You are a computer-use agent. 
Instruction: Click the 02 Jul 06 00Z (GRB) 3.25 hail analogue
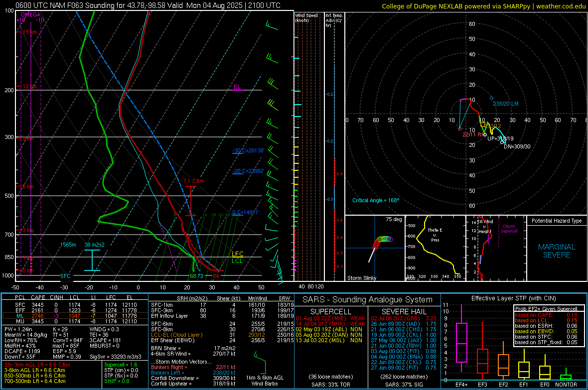tap(404, 318)
